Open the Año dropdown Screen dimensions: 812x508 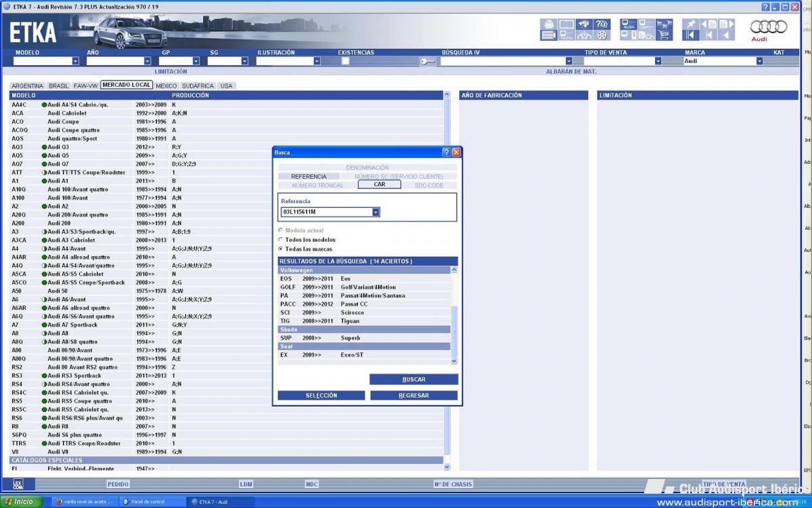click(x=148, y=61)
